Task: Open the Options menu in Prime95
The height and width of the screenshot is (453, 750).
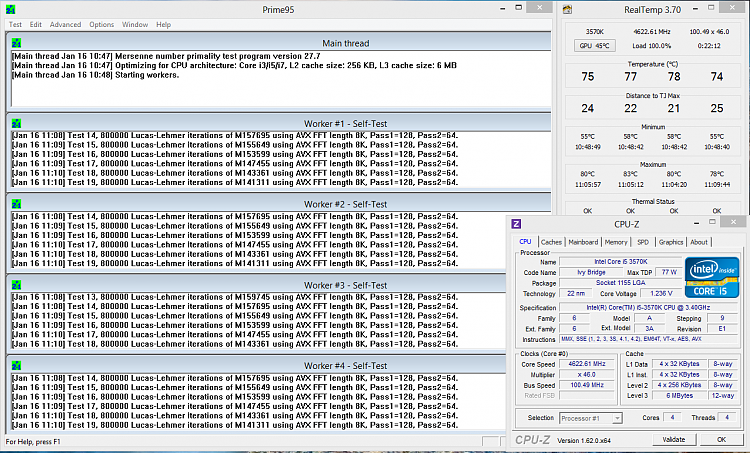Action: (x=102, y=24)
